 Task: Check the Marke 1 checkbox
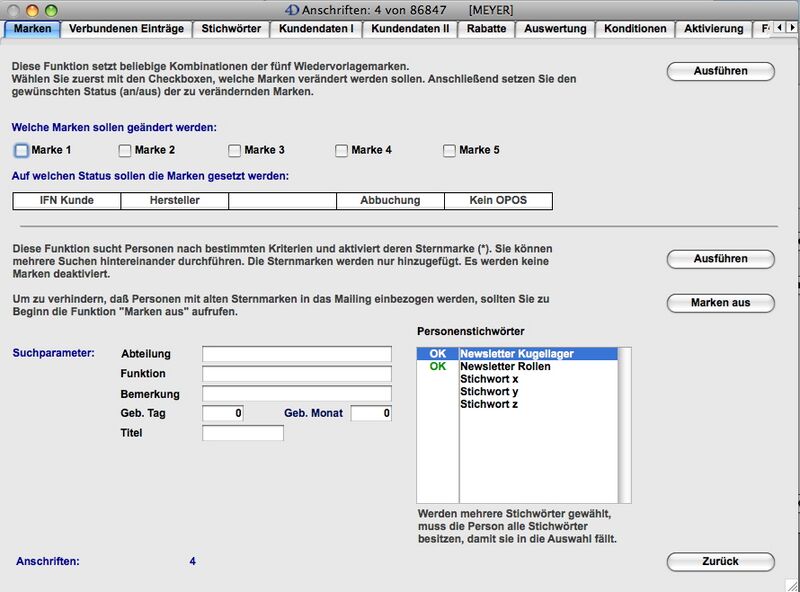(22, 151)
